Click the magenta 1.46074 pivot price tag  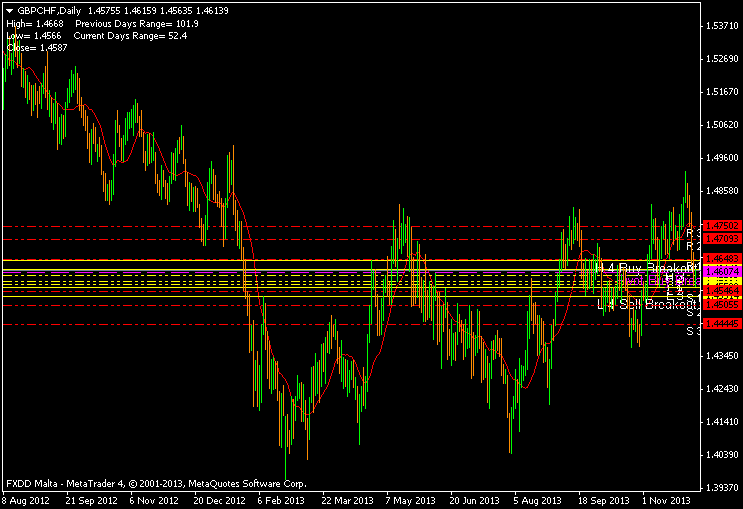(721, 271)
